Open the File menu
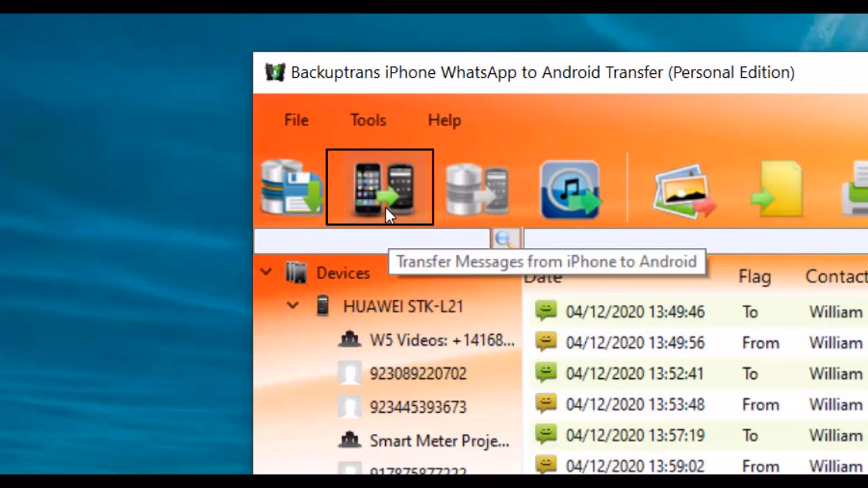This screenshot has width=868, height=488. coord(296,120)
